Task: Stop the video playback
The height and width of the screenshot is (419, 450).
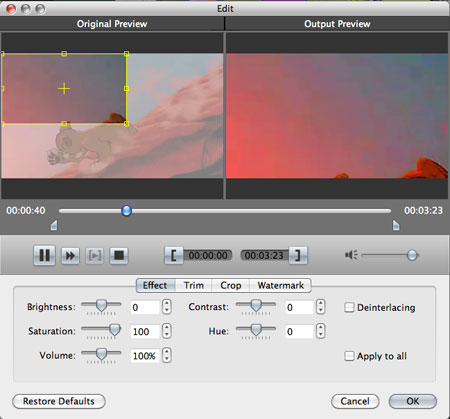Action: 119,256
